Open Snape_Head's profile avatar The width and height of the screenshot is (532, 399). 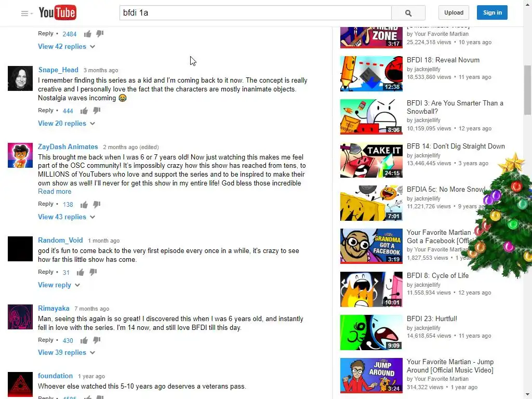pyautogui.click(x=20, y=78)
